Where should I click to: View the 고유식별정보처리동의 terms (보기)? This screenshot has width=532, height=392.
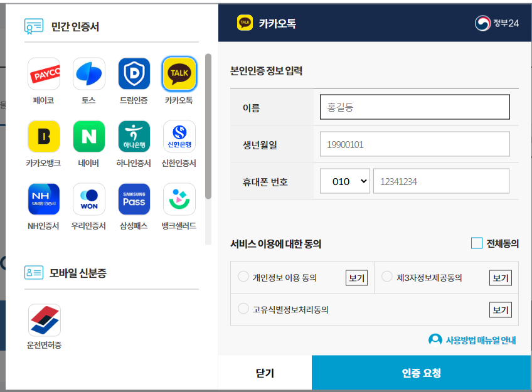501,310
